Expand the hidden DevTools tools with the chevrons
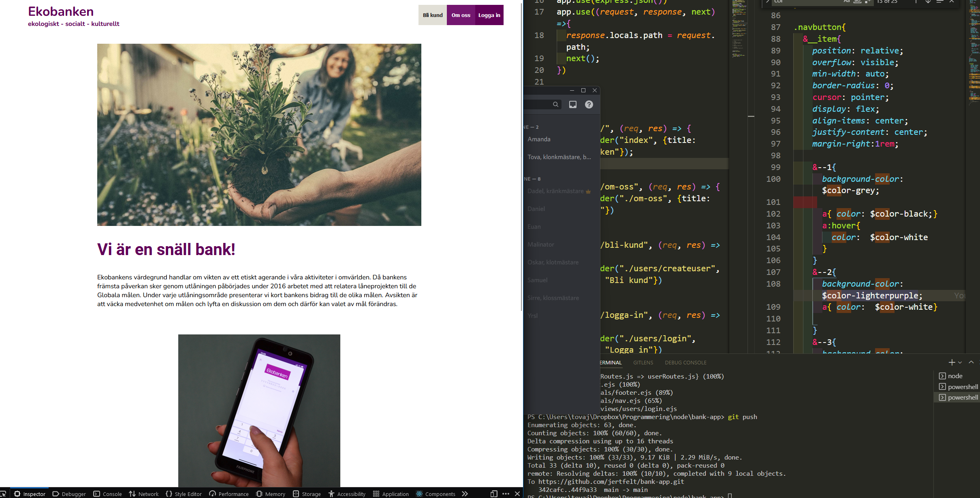Viewport: 980px width, 498px height. [464, 494]
